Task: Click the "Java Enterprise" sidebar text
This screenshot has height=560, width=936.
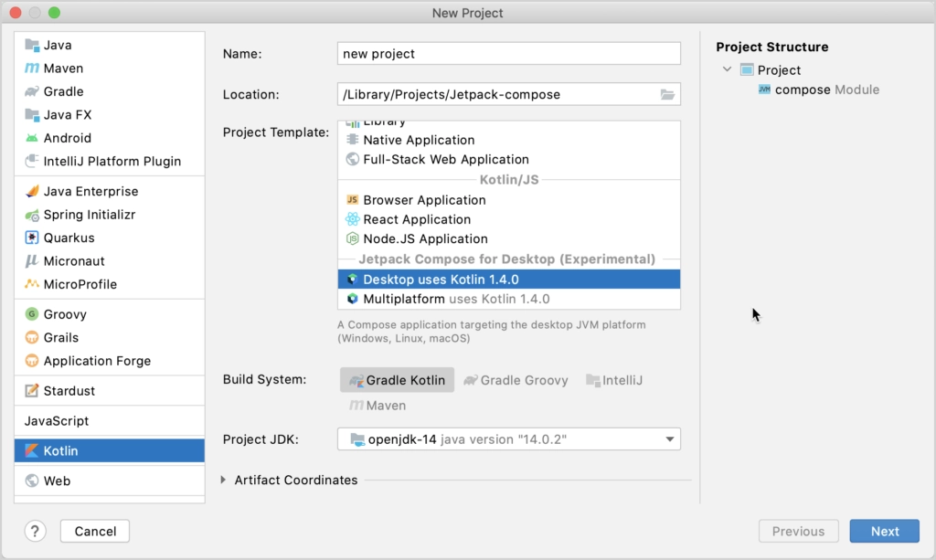Action: click(x=90, y=191)
